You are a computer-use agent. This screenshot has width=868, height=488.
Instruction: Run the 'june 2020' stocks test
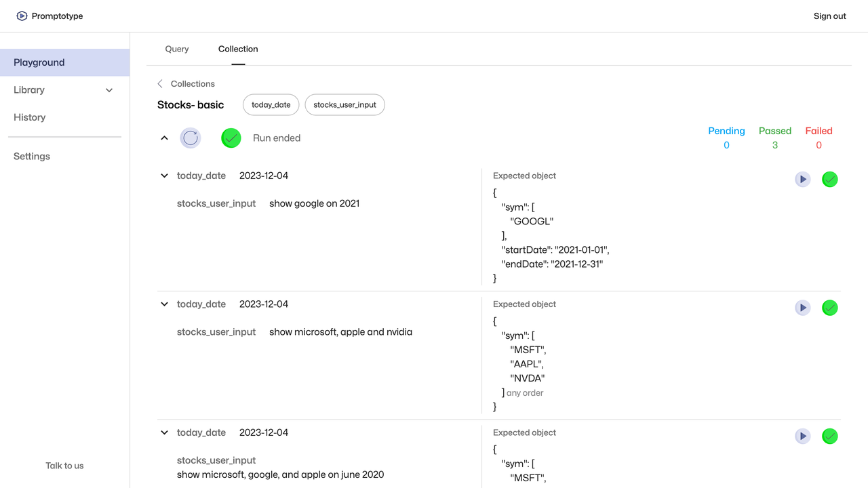click(x=803, y=436)
